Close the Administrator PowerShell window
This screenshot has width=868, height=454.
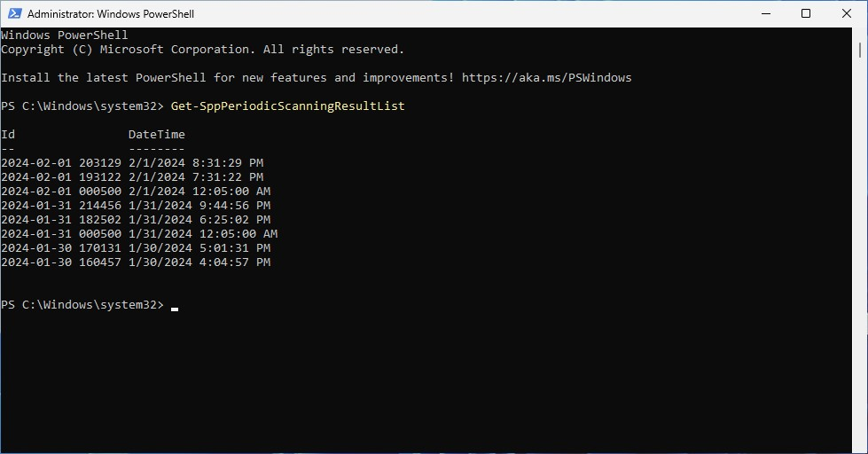pos(847,13)
